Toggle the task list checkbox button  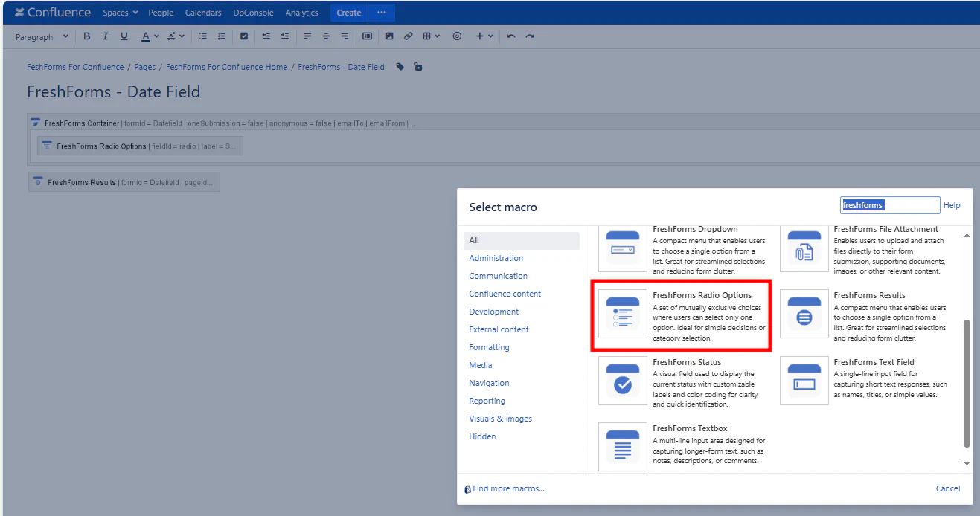click(x=243, y=36)
